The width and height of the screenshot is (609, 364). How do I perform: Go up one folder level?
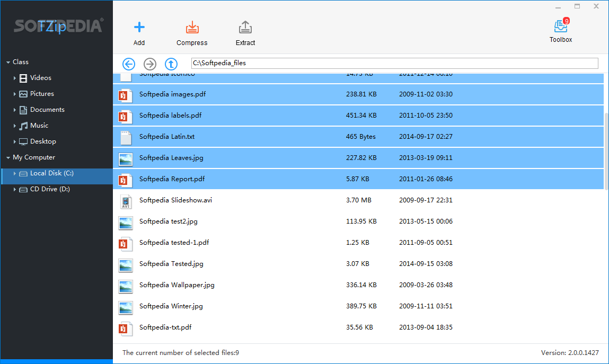[x=171, y=64]
